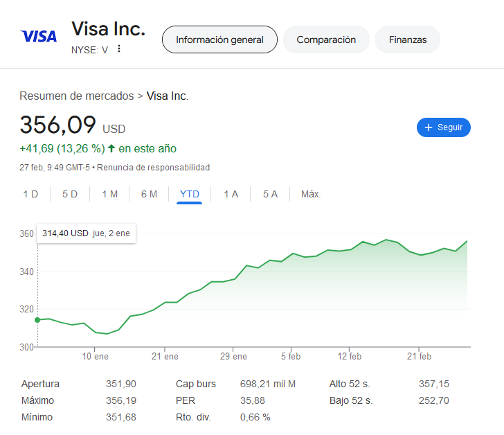Click the Visa logo icon
504x435 pixels.
click(x=39, y=36)
